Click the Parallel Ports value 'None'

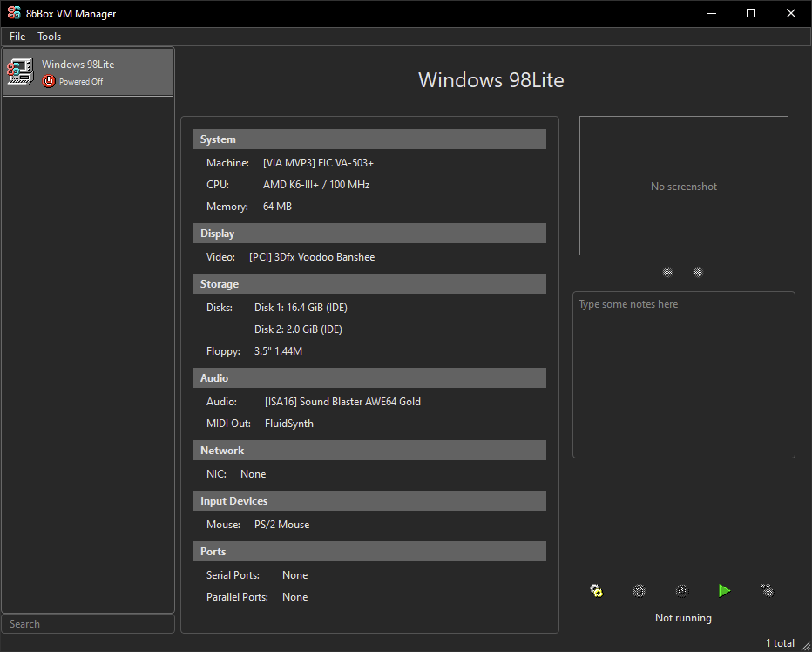coord(295,596)
